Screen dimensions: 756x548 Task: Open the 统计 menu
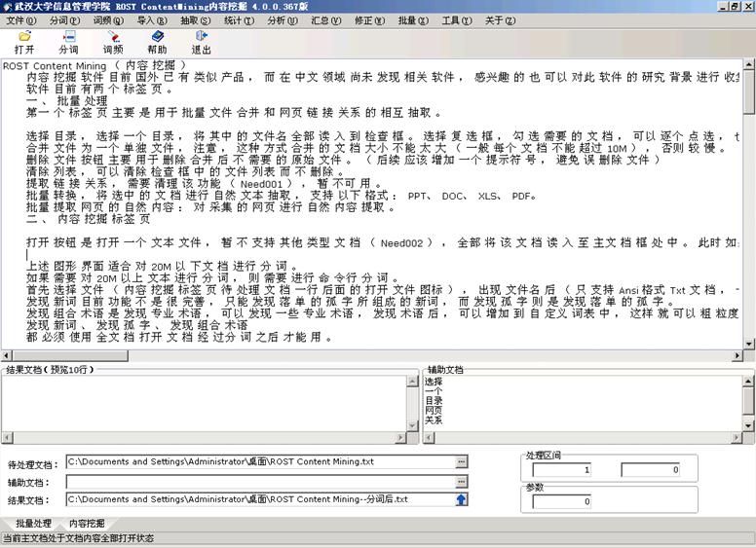pos(239,20)
